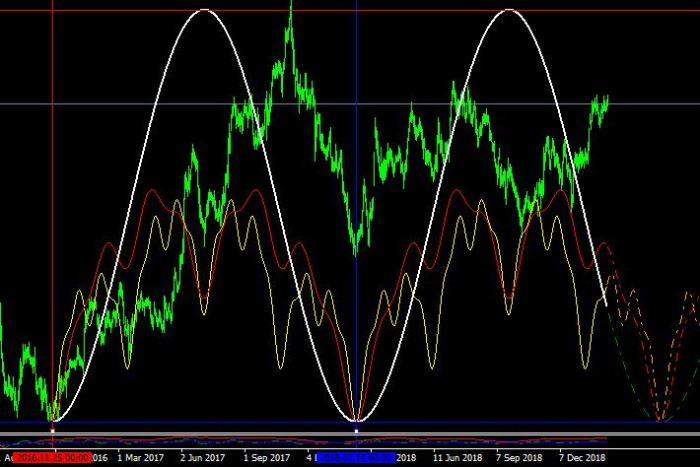Select the blue vertical line mid-chart
This screenshot has width=700, height=467.
click(356, 150)
